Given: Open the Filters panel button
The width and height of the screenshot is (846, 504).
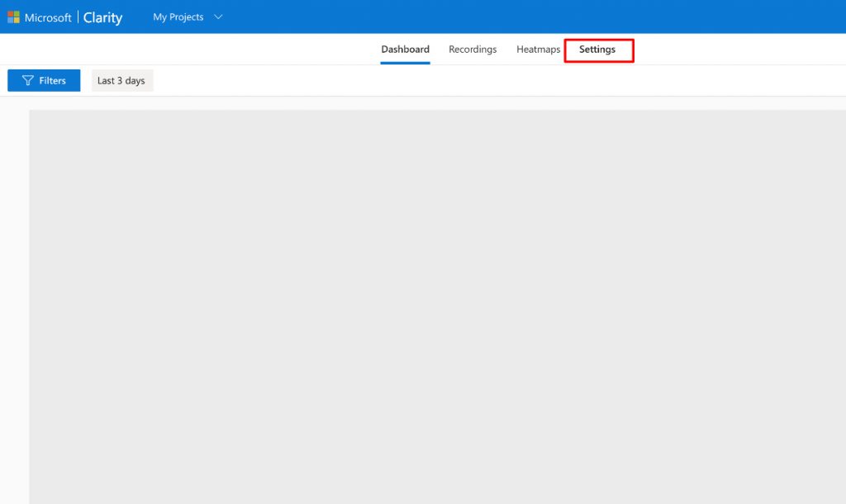Looking at the screenshot, I should [x=44, y=80].
